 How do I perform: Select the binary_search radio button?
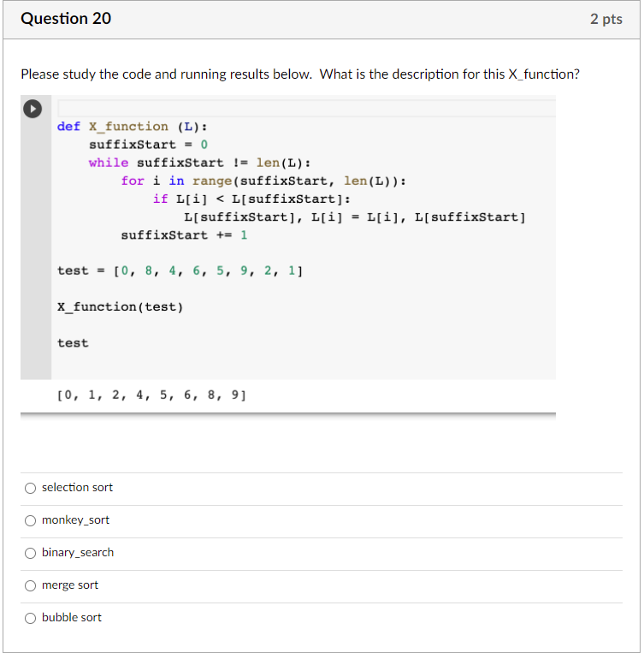pyautogui.click(x=31, y=553)
